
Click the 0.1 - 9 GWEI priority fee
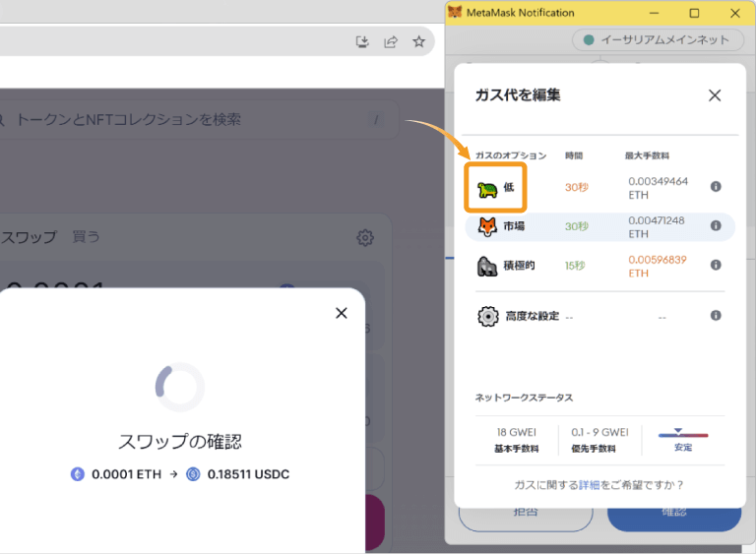click(x=599, y=433)
